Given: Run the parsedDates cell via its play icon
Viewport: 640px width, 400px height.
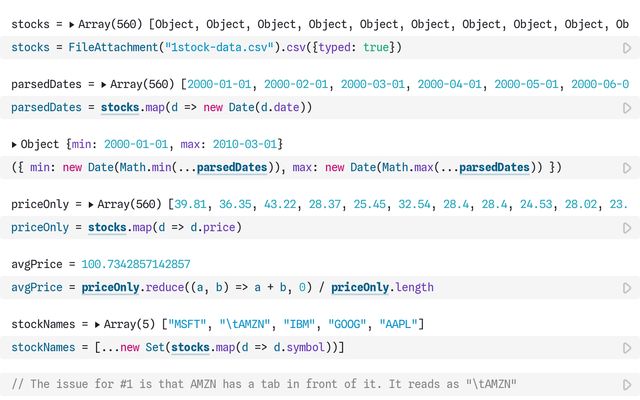Looking at the screenshot, I should coord(627,107).
